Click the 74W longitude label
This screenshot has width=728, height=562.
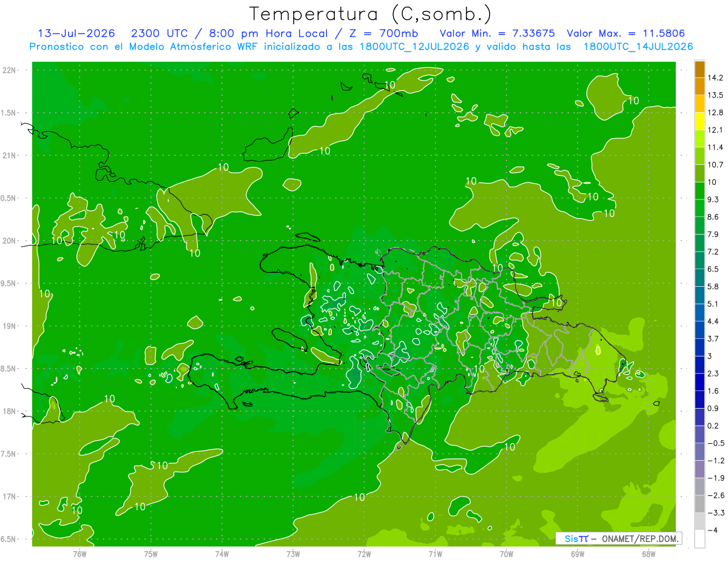click(x=221, y=554)
